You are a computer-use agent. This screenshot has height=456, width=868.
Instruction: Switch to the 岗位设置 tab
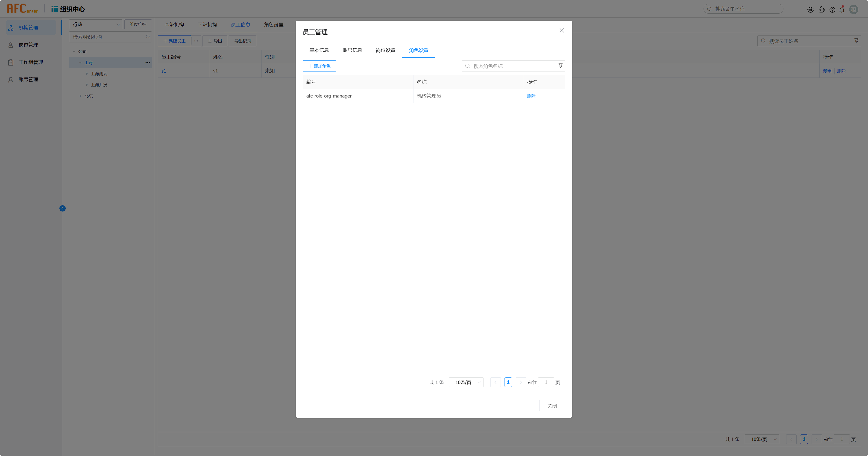pyautogui.click(x=385, y=50)
